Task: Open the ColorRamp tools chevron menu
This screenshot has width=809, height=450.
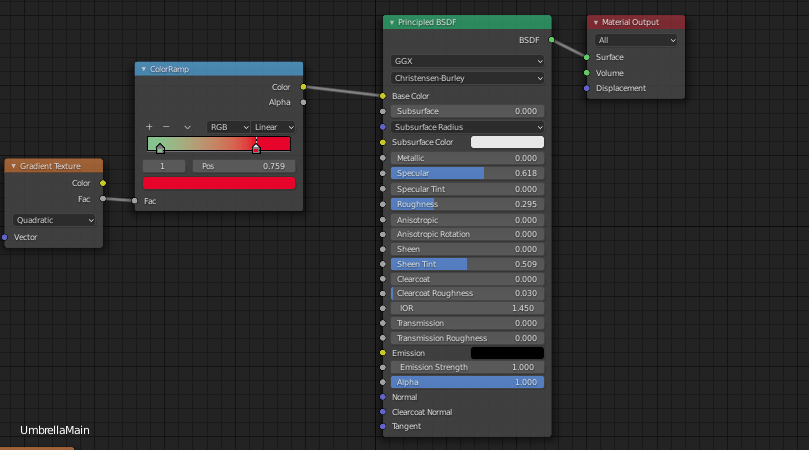Action: [x=187, y=127]
